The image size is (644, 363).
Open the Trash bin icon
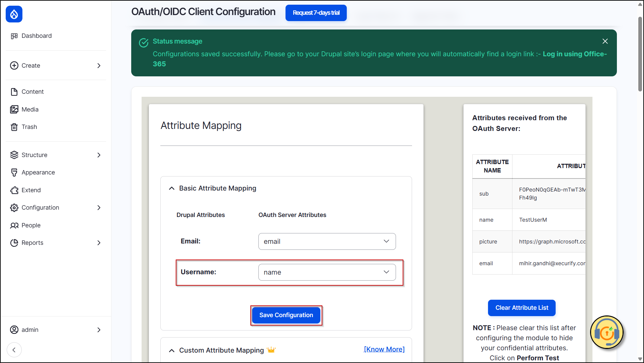point(14,127)
